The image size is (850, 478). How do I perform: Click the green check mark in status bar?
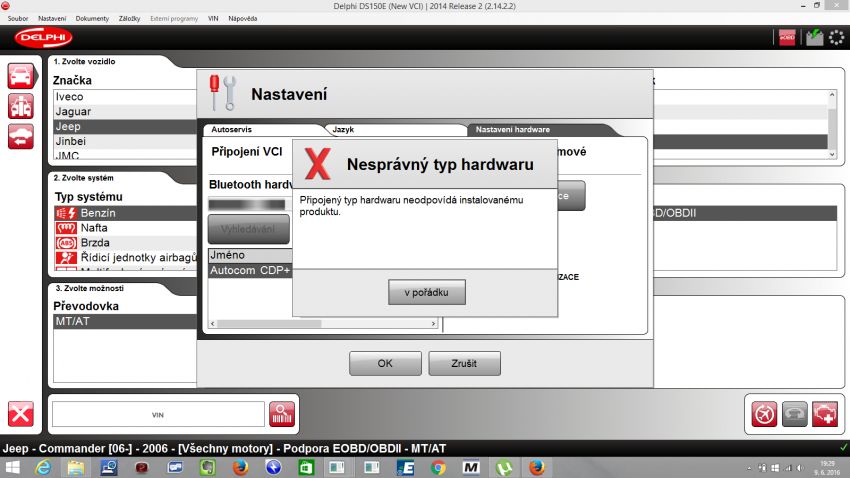843,448
